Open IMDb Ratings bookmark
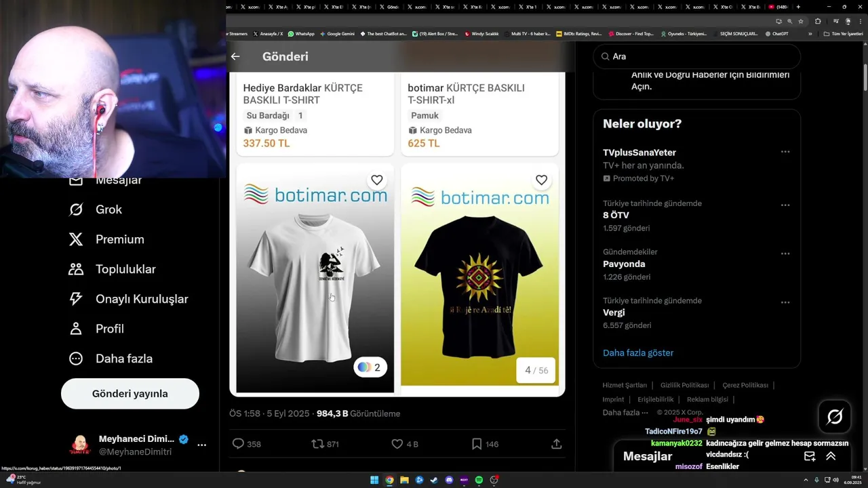This screenshot has height=488, width=868. pyautogui.click(x=578, y=34)
